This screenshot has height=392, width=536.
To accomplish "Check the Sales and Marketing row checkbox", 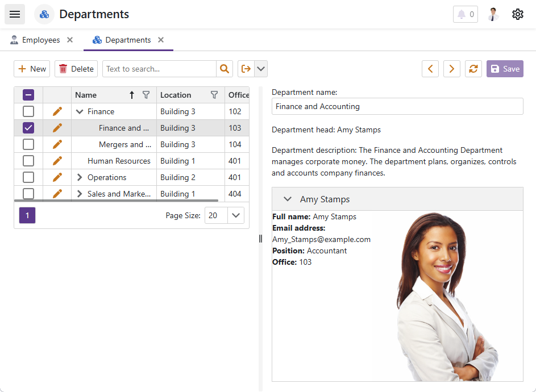I will [x=28, y=193].
